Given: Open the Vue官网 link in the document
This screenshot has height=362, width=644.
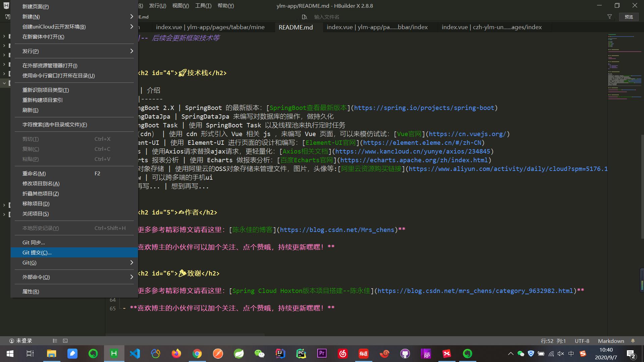Looking at the screenshot, I should tap(409, 134).
